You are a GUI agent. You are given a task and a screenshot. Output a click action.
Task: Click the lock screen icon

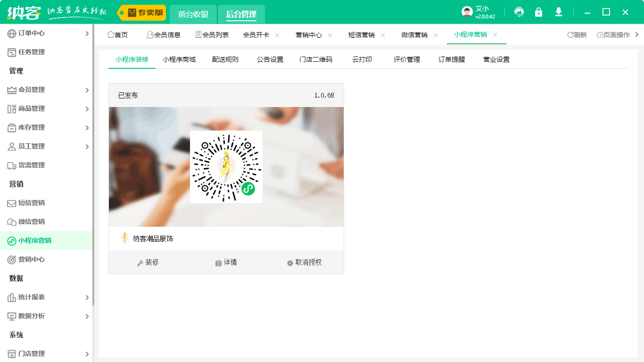[x=538, y=12]
